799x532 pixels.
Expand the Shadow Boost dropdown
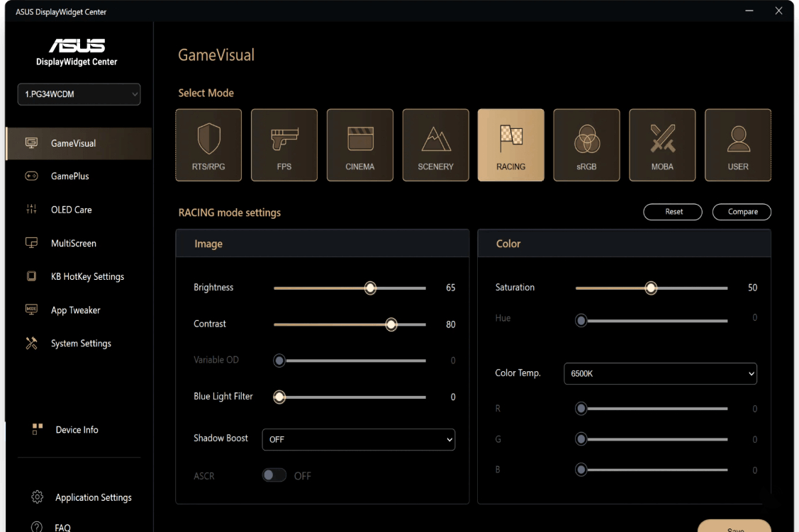358,439
